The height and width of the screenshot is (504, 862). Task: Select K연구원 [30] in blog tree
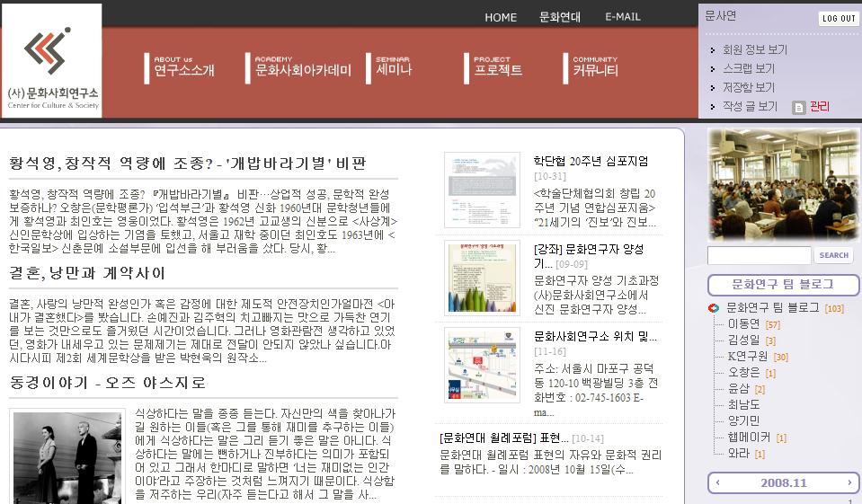[758, 356]
